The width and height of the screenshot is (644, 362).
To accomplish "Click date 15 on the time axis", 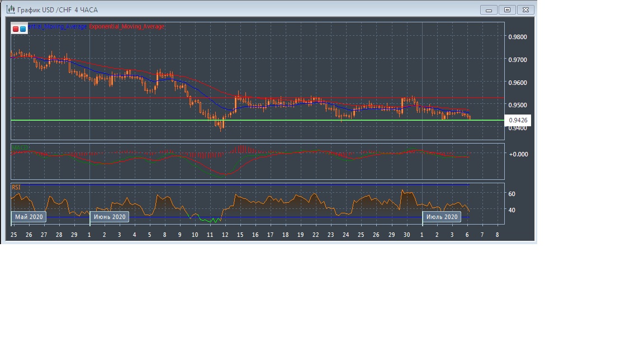I will coord(240,235).
